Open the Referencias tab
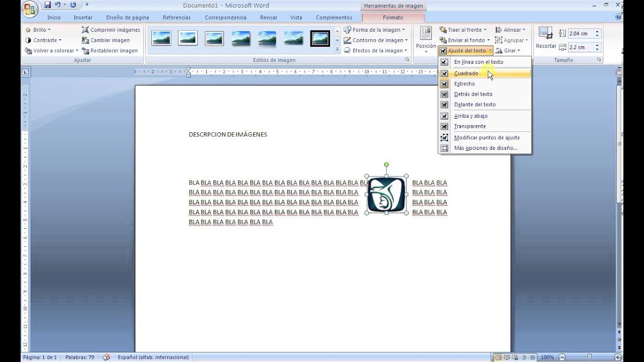The height and width of the screenshot is (362, 644). [x=177, y=18]
